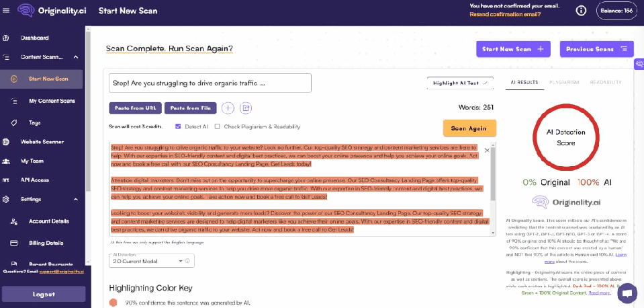Switch to the Plagiarism results tab
Viewport: 644px width, 308px height.
563,82
